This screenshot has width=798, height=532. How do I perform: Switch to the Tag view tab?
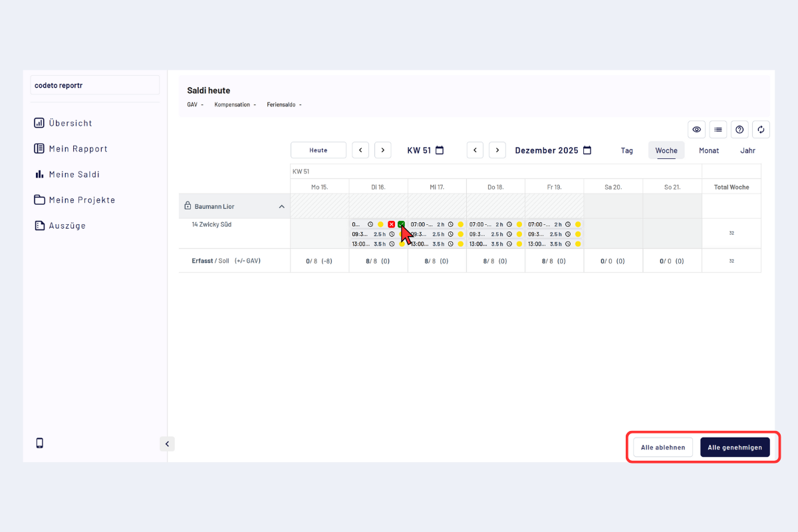[x=627, y=150]
